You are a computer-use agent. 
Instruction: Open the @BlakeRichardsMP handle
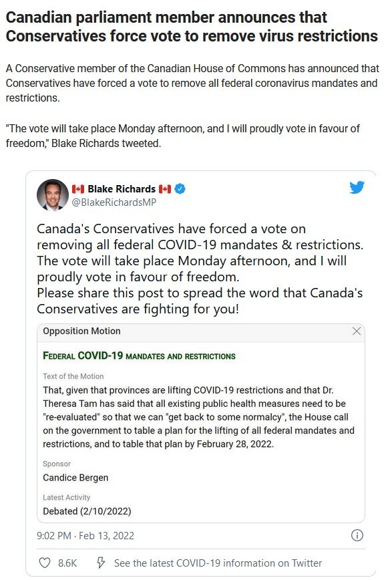[114, 202]
